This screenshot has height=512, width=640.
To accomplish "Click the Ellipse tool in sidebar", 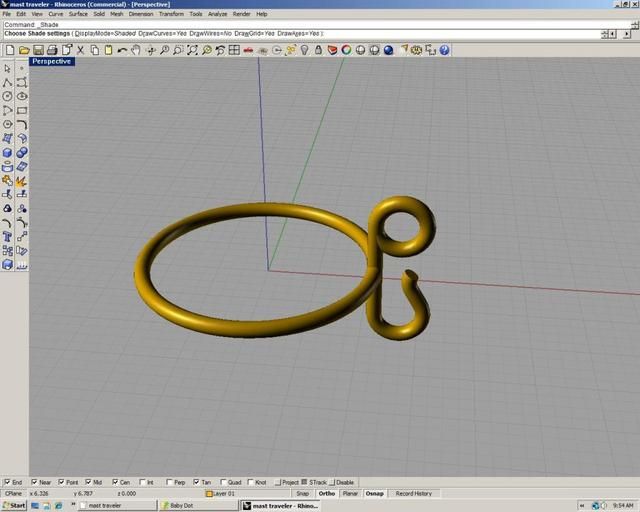I will click(x=22, y=96).
